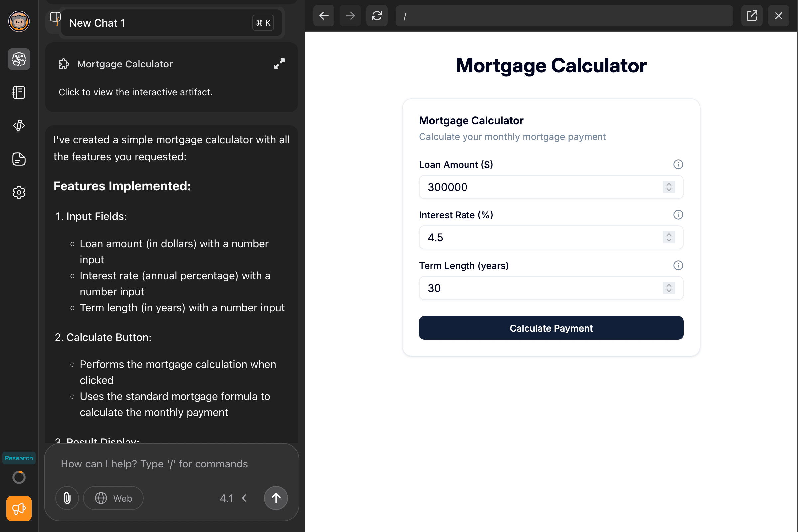This screenshot has height=532, width=798.
Task: Click the Calculate Payment button
Action: 551,328
